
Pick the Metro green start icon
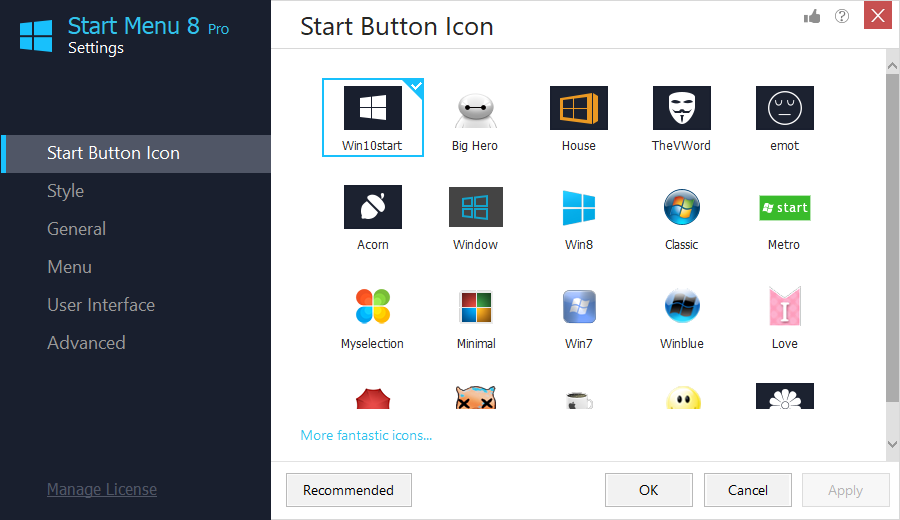point(784,208)
